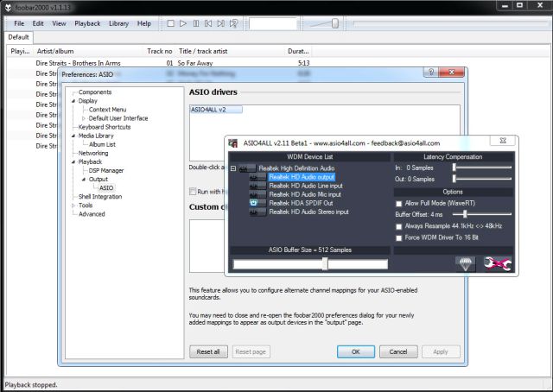Viewport: 553px width, 392px height.
Task: Click the Reset all button
Action: 208,351
